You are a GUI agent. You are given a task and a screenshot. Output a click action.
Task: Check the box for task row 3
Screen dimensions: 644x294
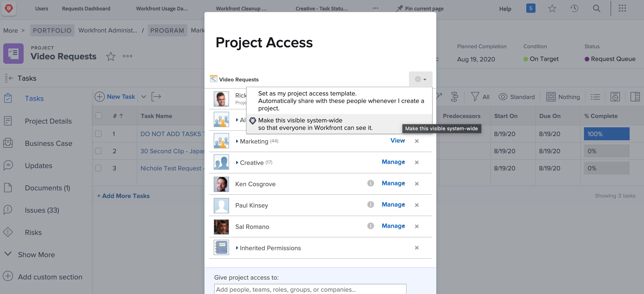tap(98, 168)
